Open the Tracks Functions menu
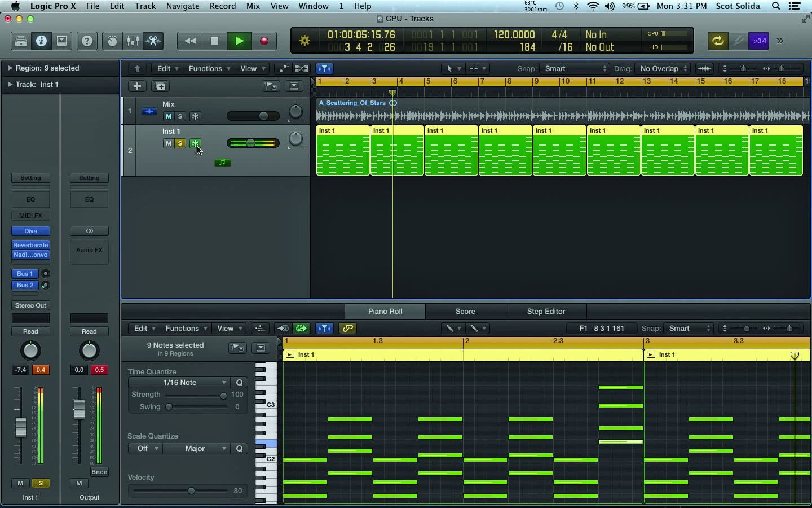 (x=209, y=68)
